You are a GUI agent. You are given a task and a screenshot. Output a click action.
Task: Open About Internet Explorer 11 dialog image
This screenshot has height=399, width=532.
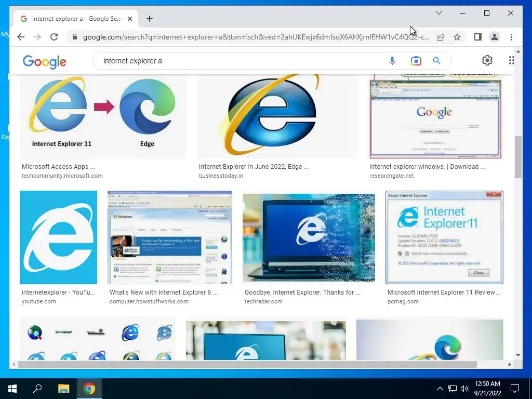click(444, 237)
